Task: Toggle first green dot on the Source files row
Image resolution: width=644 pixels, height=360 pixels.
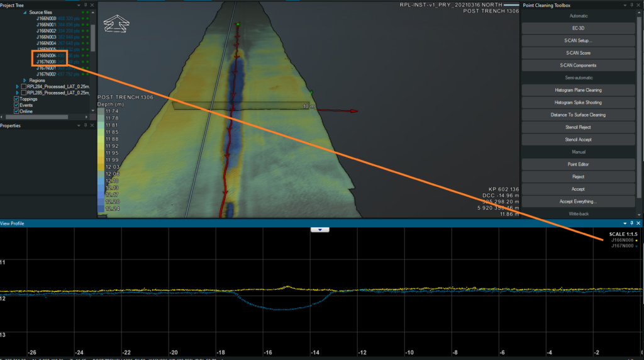Action: pos(83,13)
